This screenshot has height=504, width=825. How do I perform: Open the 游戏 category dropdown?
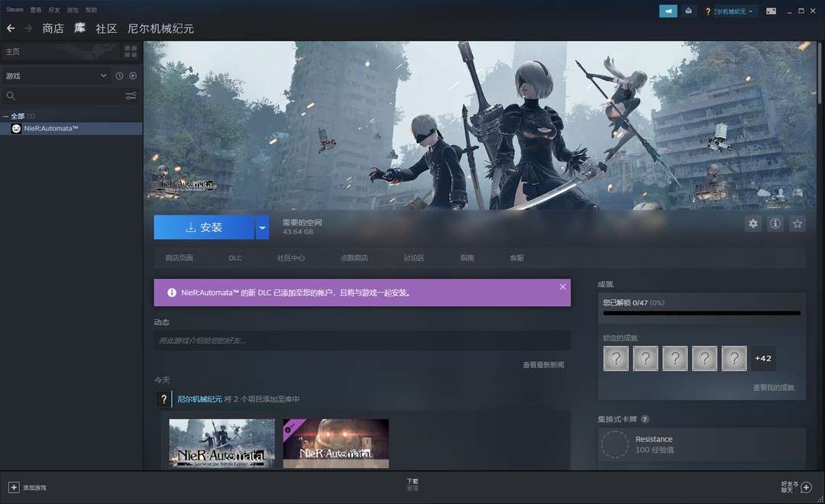click(57, 76)
